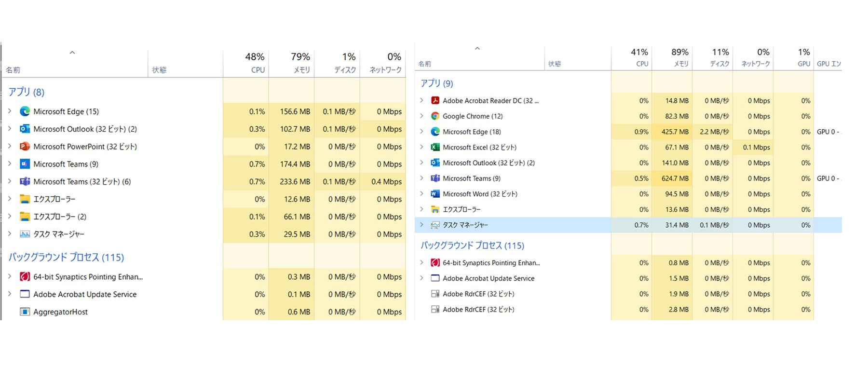Click the 0.4 Mbps network cell
868x368 pixels.
(x=383, y=181)
